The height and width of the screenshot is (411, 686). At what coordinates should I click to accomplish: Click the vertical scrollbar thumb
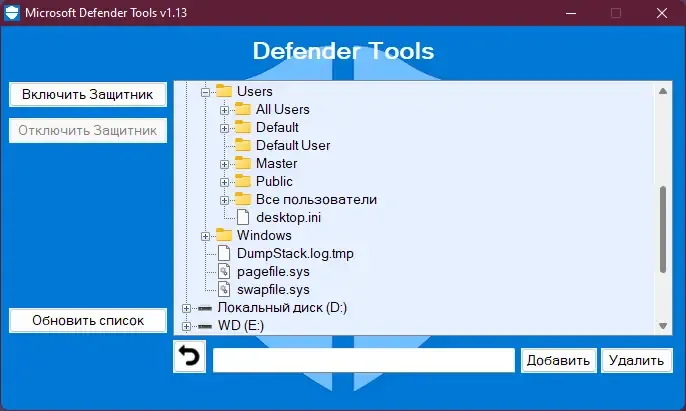click(x=663, y=229)
